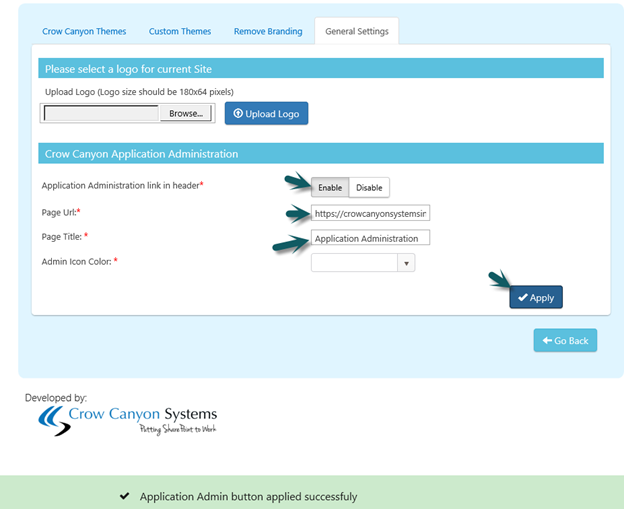Image resolution: width=624 pixels, height=509 pixels.
Task: Disable the Application Administration header link
Action: tap(369, 187)
